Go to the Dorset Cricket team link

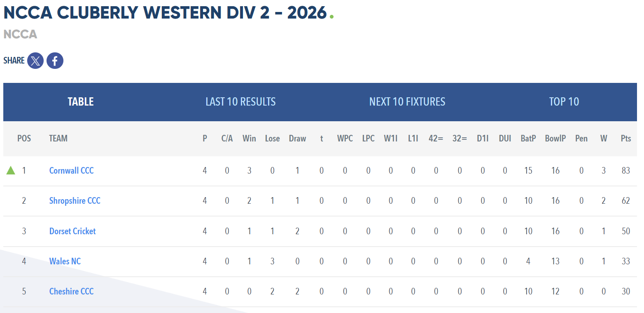[x=72, y=231]
